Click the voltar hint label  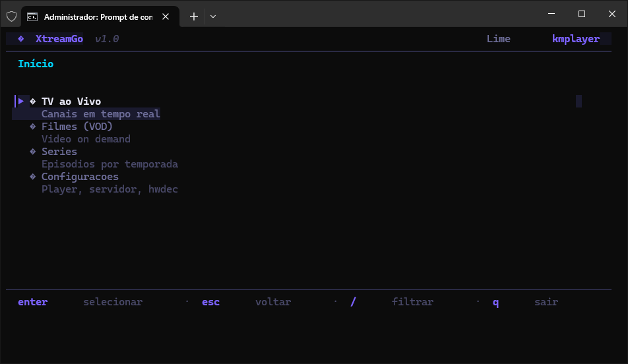click(273, 302)
